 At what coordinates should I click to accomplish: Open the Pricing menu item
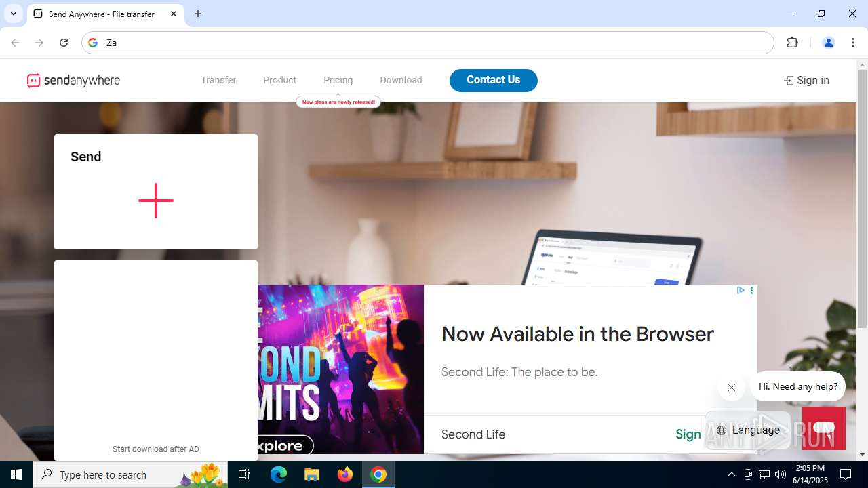[338, 80]
